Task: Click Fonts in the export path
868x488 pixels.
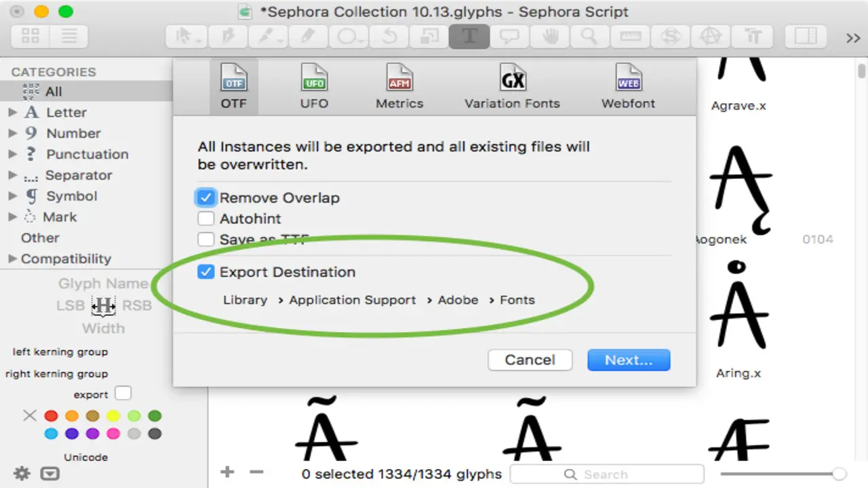Action: (517, 300)
